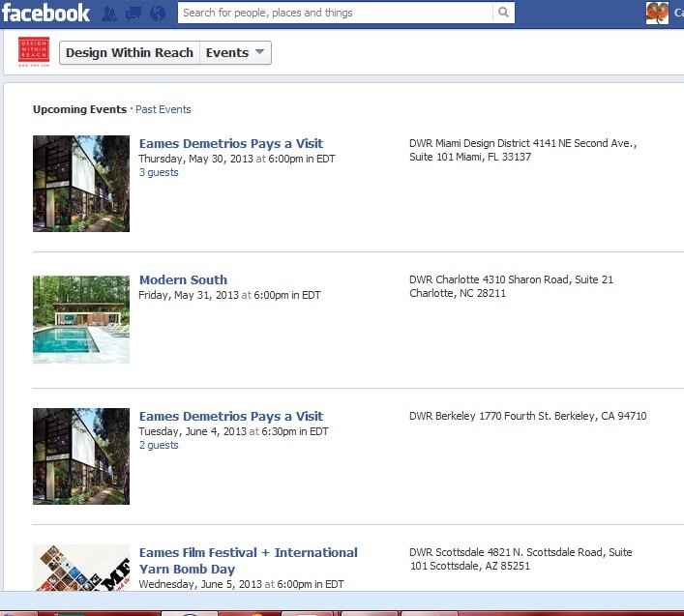Click the DWR Scottsdale address text
The height and width of the screenshot is (616, 684).
click(x=520, y=559)
